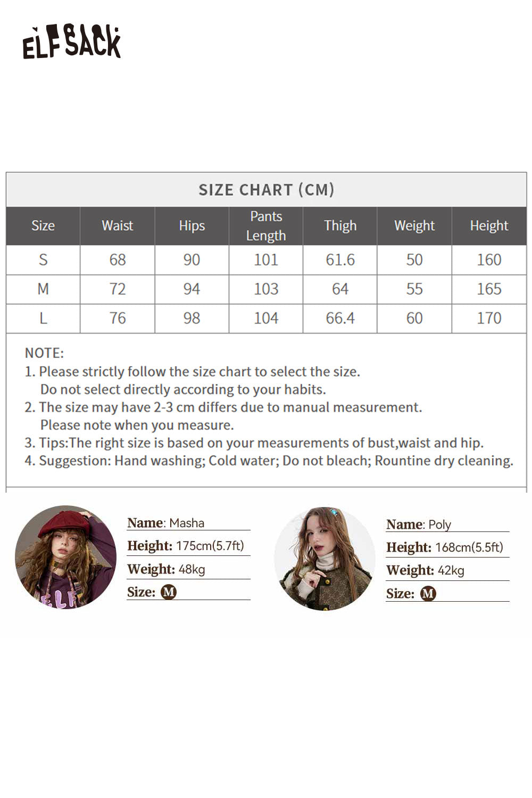Click the ELFSACK brand logo
This screenshot has height=798, width=532.
tap(72, 41)
